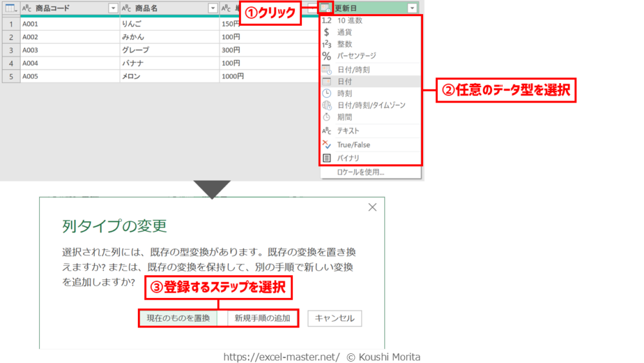Click ロケールを使用... menu entry
The image size is (644, 363).
point(361,172)
